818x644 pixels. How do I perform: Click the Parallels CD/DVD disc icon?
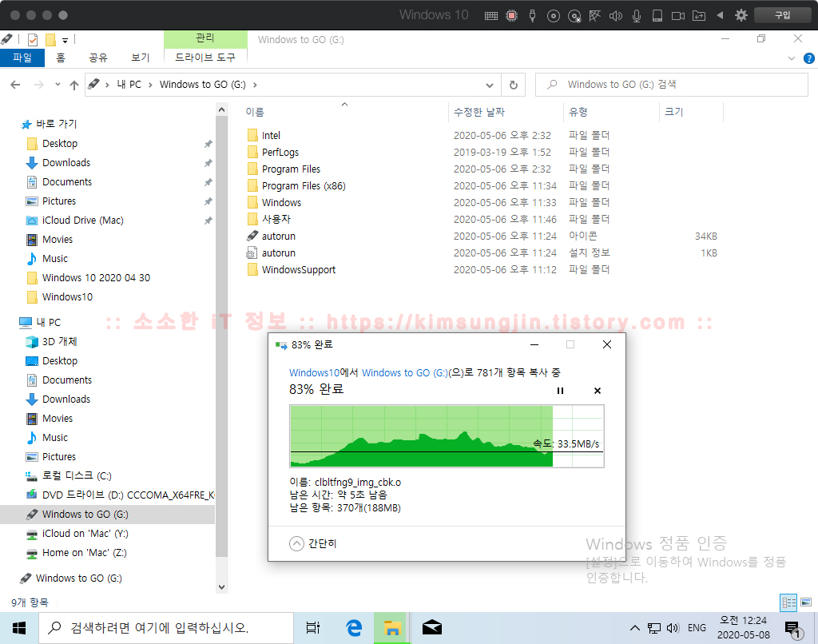(553, 16)
